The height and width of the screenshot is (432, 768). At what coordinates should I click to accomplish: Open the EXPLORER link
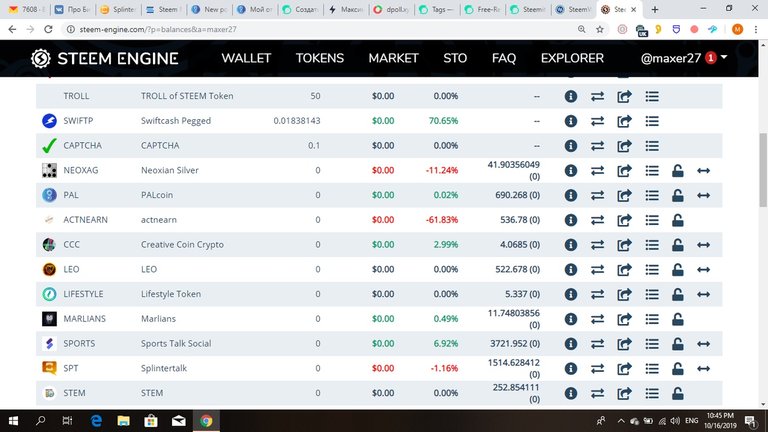click(572, 58)
